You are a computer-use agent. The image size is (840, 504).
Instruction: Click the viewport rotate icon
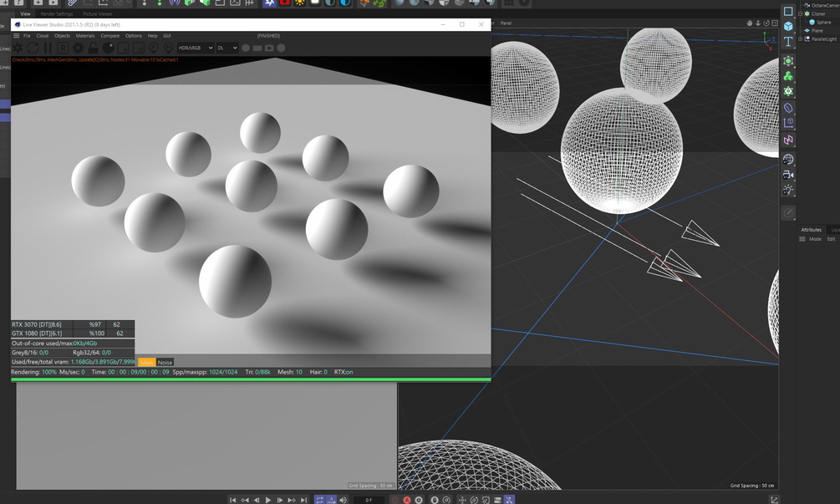pyautogui.click(x=766, y=23)
